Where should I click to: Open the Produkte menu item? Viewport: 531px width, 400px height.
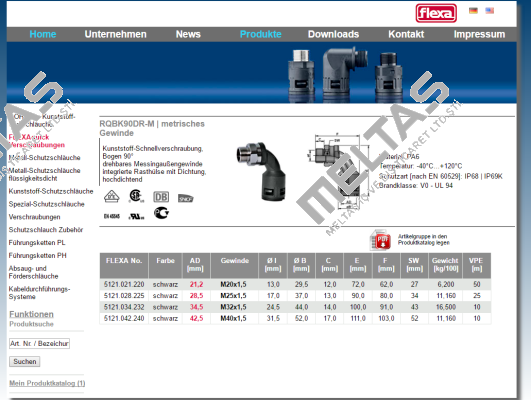tap(260, 34)
